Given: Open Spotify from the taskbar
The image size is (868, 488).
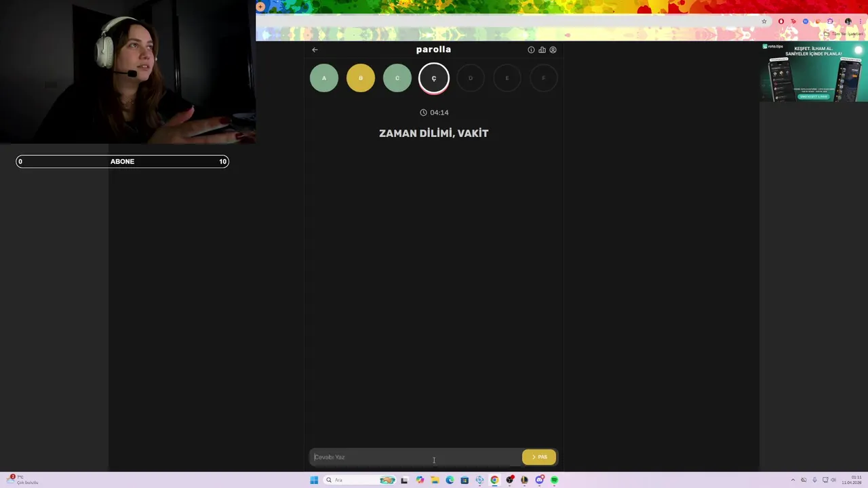Looking at the screenshot, I should pos(555,480).
